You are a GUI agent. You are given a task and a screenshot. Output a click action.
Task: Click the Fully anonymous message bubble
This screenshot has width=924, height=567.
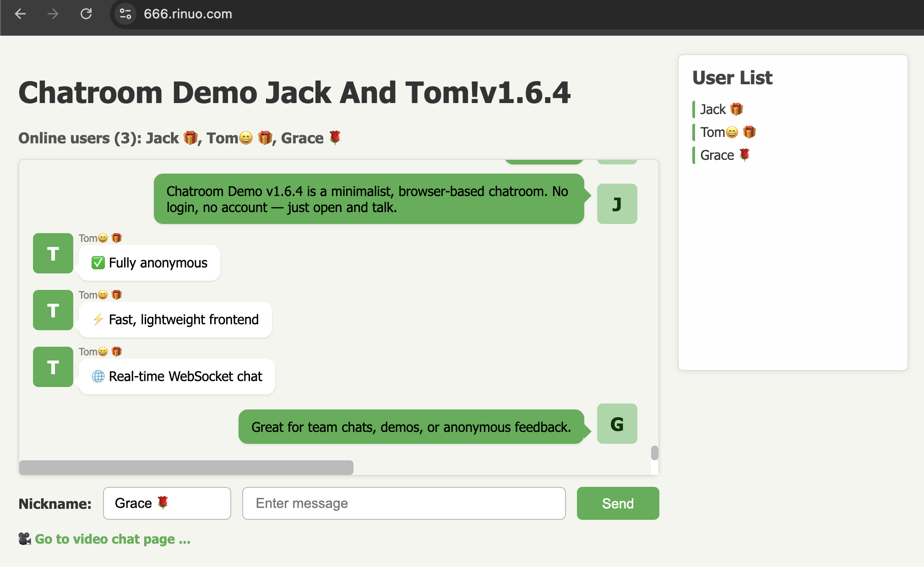coord(149,263)
